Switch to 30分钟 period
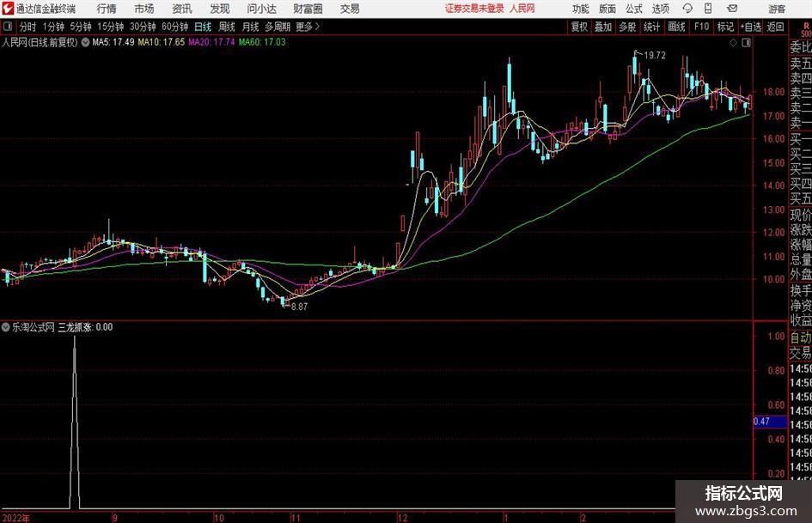 (143, 27)
